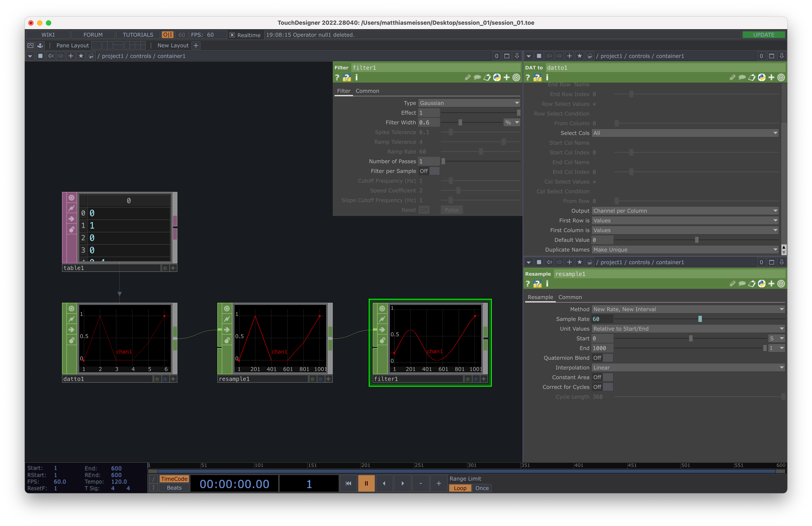Click viewer active icon on the resample1 node
Image resolution: width=812 pixels, height=526 pixels.
point(227,308)
